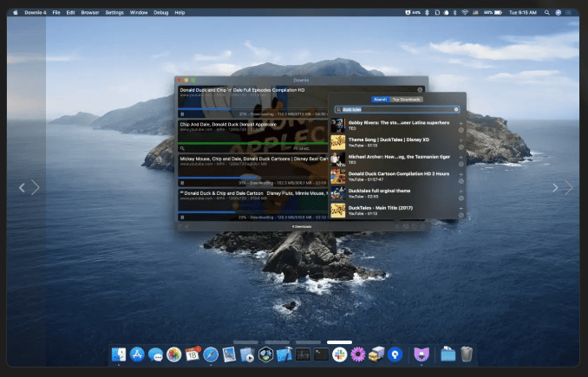Open the Debug menu
Screen dimensions: 588x377
[160, 12]
